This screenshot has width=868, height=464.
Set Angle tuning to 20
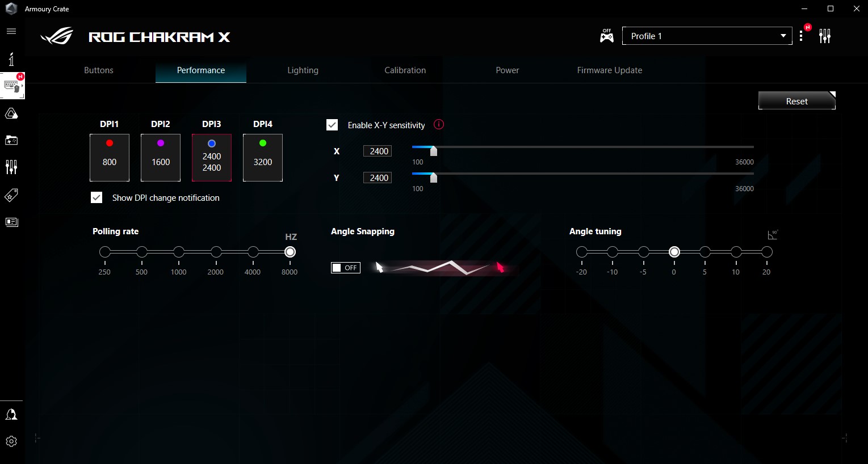pos(767,252)
